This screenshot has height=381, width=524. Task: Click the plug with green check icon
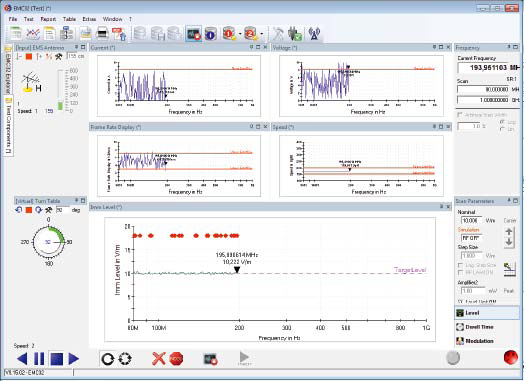295,34
